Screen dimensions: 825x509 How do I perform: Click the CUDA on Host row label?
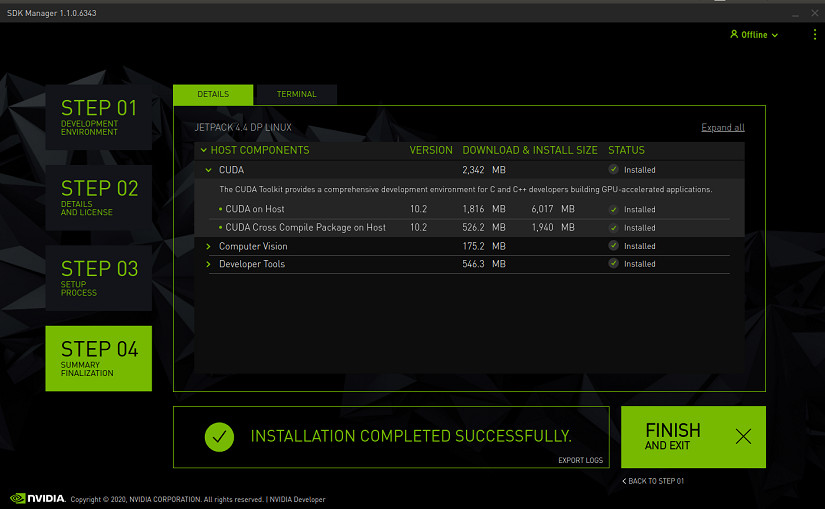[255, 209]
